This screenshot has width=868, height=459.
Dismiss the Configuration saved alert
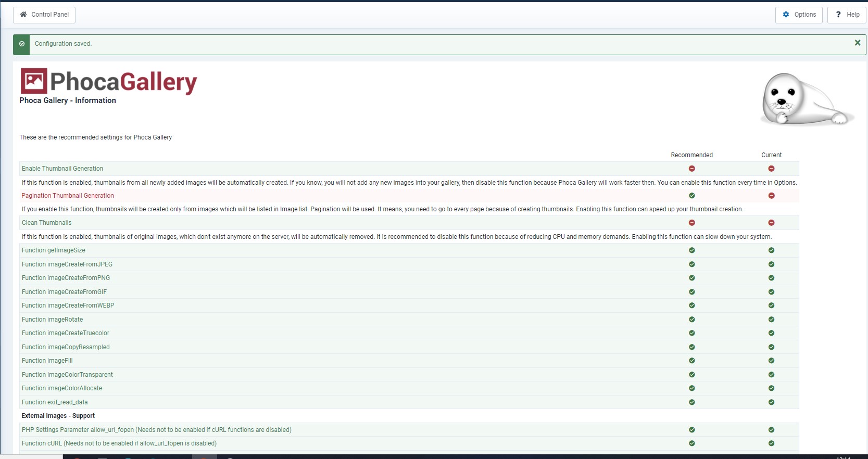pyautogui.click(x=858, y=43)
